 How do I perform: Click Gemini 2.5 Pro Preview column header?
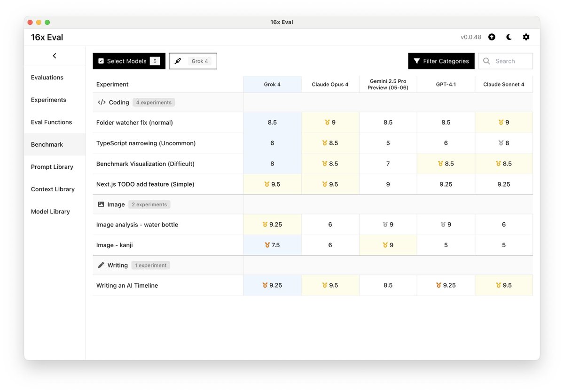coord(388,85)
